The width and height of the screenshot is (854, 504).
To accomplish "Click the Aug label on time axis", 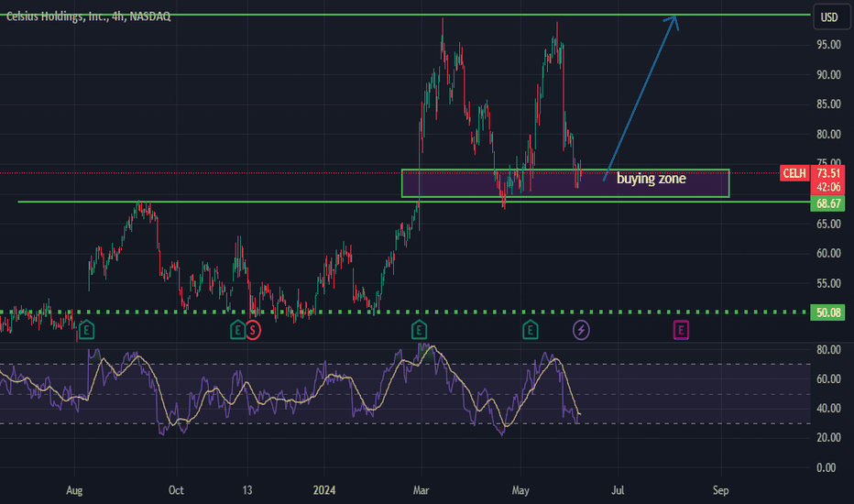I will pos(74,490).
